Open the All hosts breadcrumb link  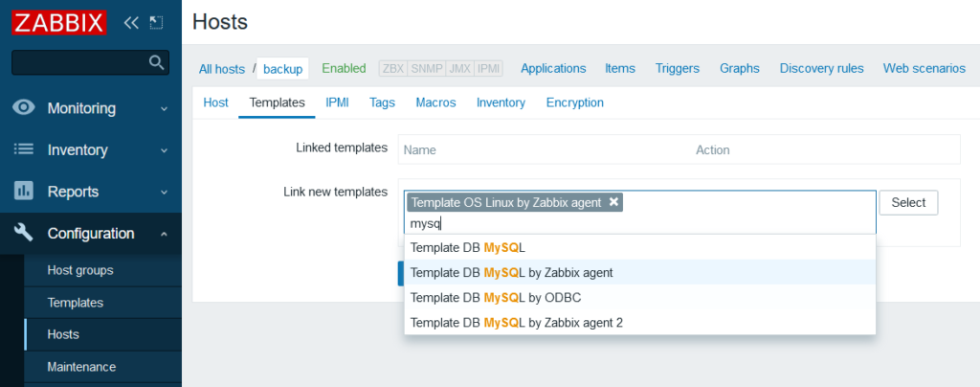[x=222, y=69]
